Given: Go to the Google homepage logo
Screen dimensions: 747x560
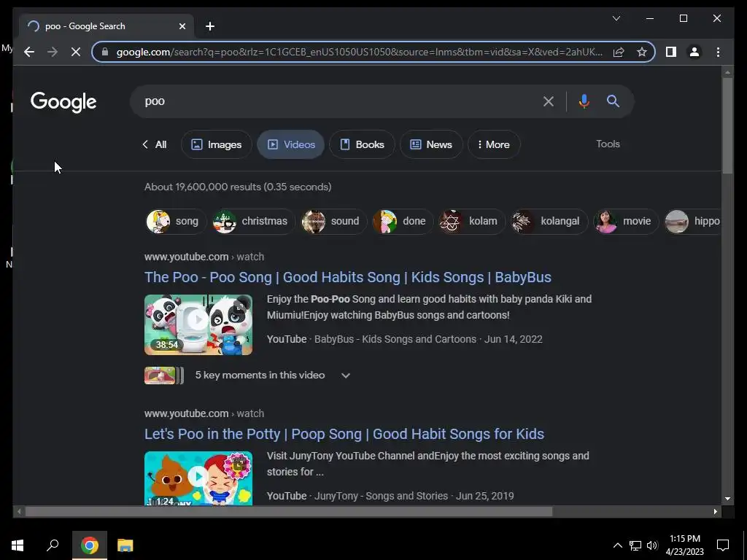Looking at the screenshot, I should tap(63, 102).
